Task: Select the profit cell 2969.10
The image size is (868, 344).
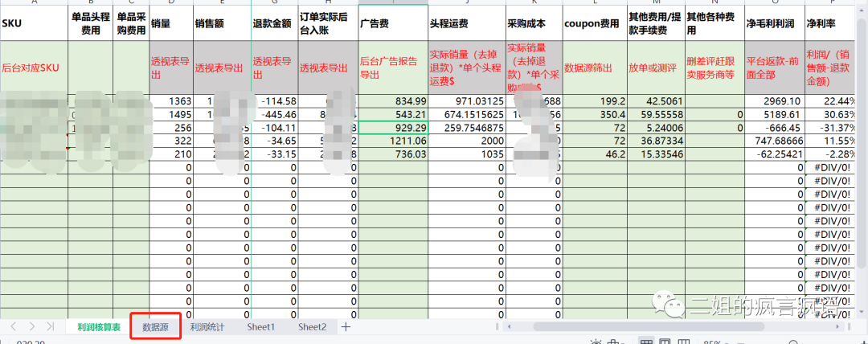Action: [x=775, y=100]
